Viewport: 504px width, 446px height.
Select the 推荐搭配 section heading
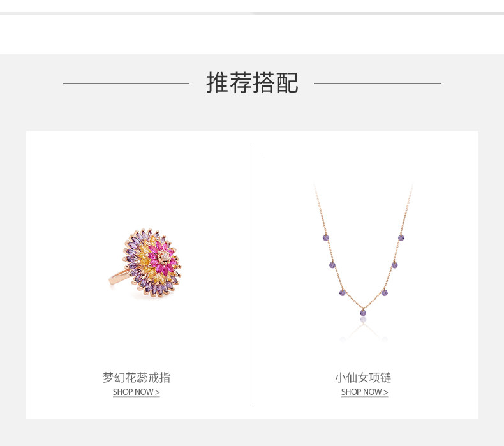[x=252, y=83]
